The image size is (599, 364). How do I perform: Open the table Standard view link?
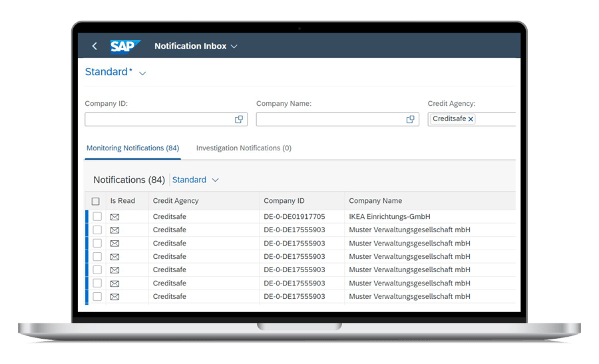(x=189, y=180)
